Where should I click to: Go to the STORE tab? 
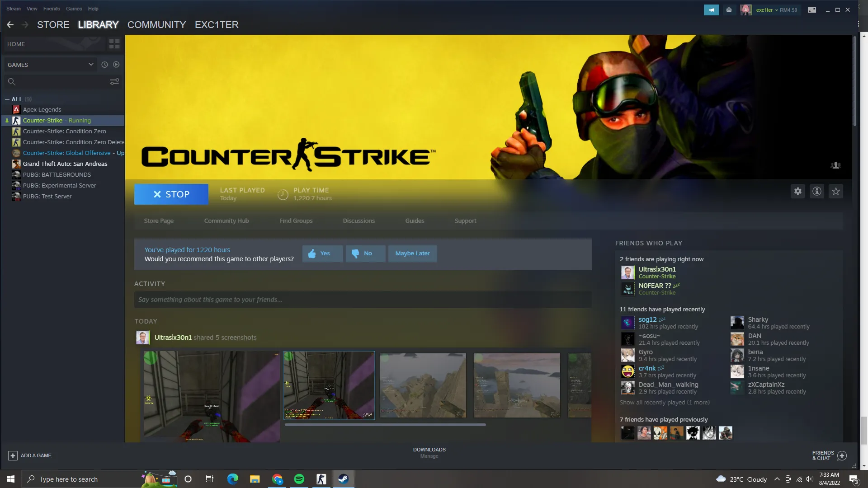click(53, 25)
